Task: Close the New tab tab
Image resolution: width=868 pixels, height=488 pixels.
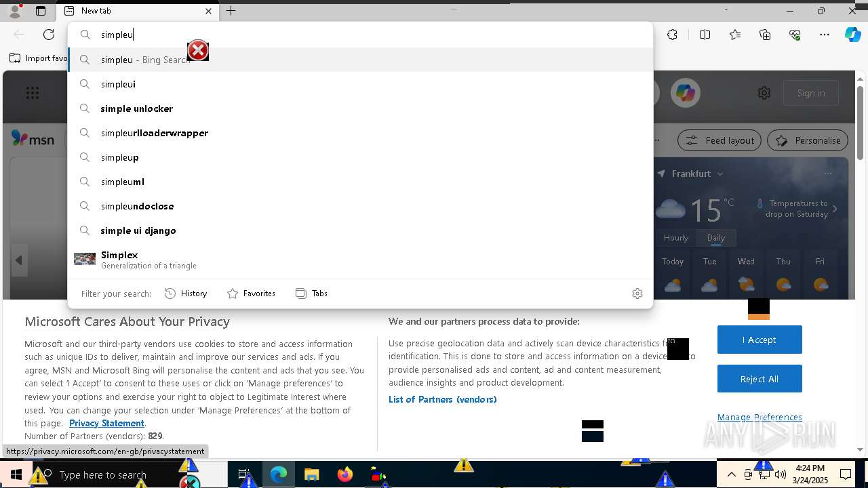Action: pyautogui.click(x=208, y=11)
